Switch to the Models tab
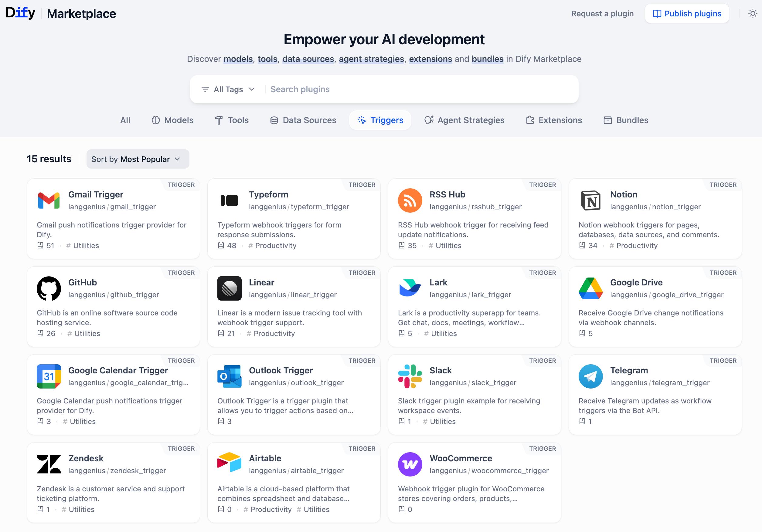This screenshot has width=762, height=532. [x=172, y=120]
